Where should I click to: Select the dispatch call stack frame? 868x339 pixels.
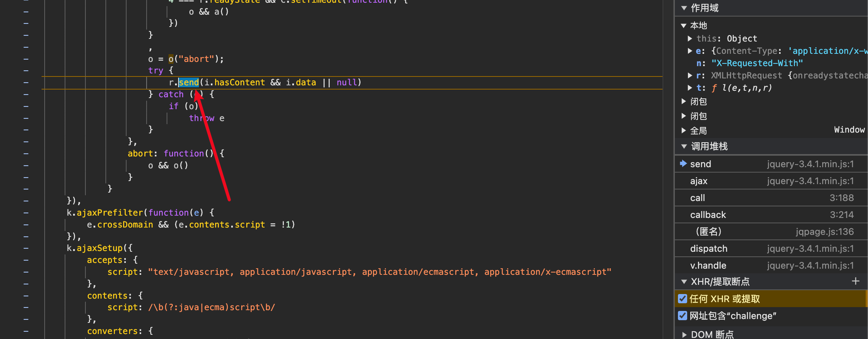[x=709, y=249]
